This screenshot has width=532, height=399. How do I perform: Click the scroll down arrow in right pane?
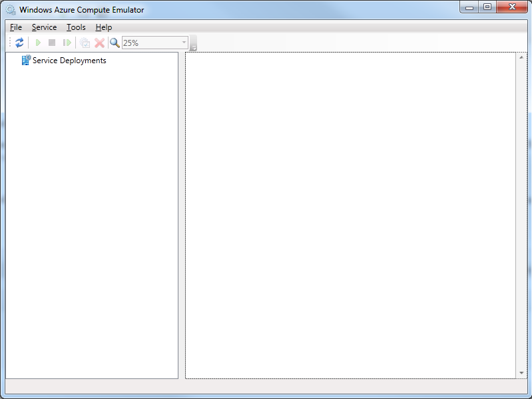(521, 373)
